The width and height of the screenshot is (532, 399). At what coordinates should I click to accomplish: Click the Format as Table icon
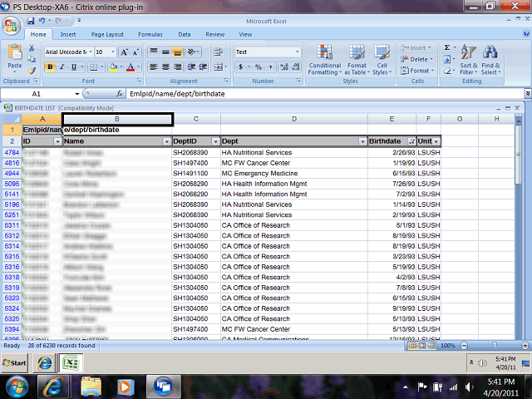pos(357,58)
